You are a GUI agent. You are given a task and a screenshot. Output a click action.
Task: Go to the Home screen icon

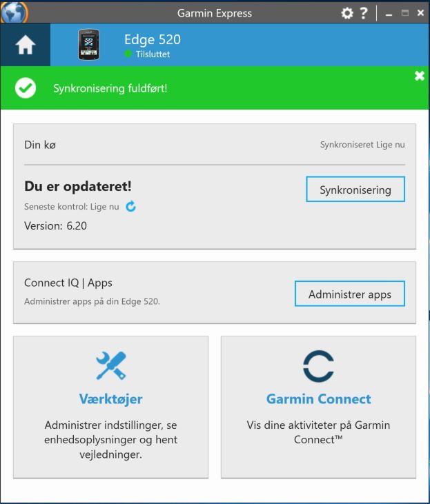(25, 45)
